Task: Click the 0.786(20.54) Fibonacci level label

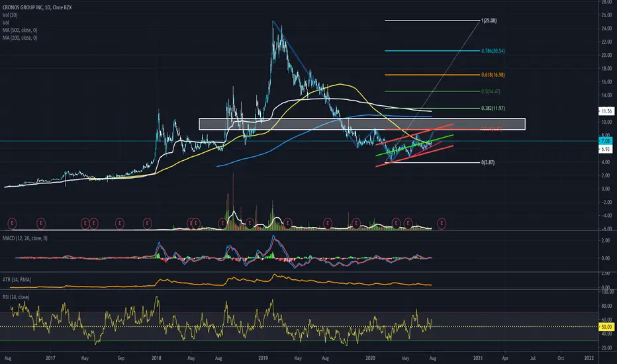Action: (x=493, y=51)
